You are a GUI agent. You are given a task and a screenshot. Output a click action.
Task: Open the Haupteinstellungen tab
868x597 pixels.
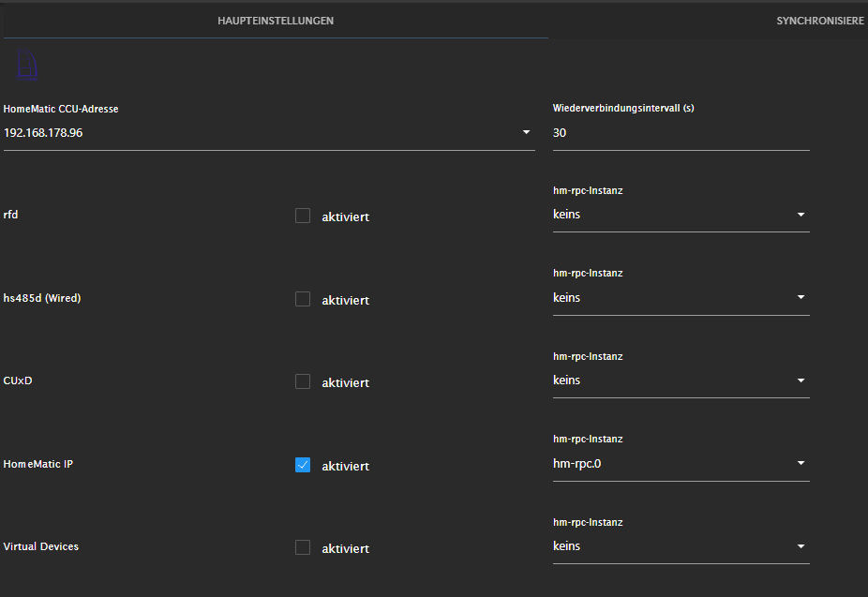[x=276, y=21]
